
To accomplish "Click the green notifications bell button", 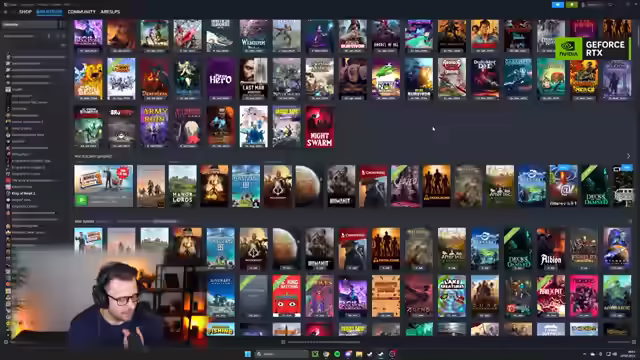I will click(572, 4).
